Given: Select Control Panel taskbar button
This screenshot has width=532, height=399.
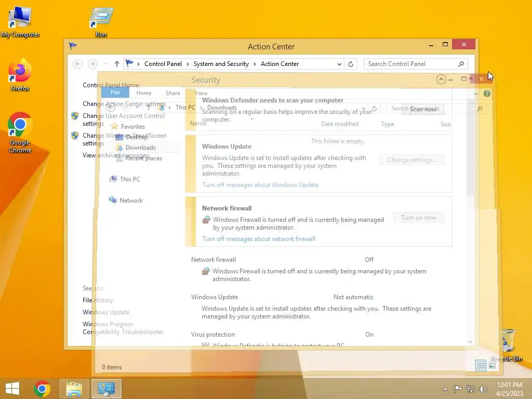Looking at the screenshot, I should (x=106, y=389).
